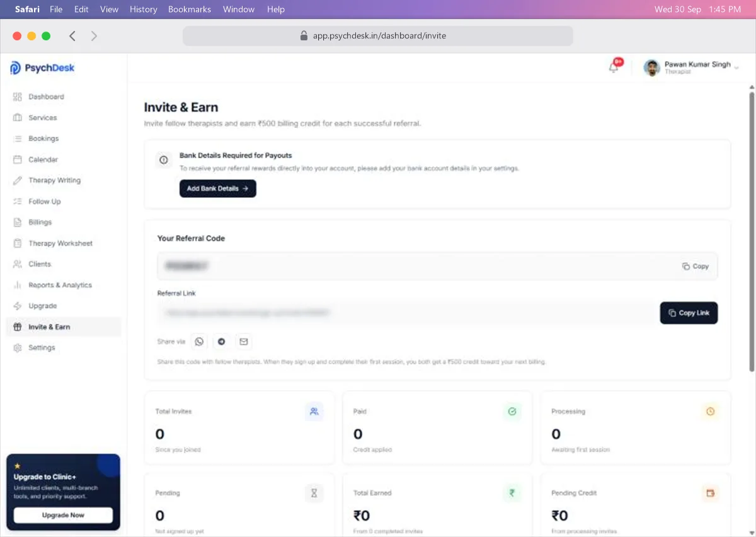The width and height of the screenshot is (756, 537).
Task: Click the Settings gear icon
Action: tap(18, 348)
